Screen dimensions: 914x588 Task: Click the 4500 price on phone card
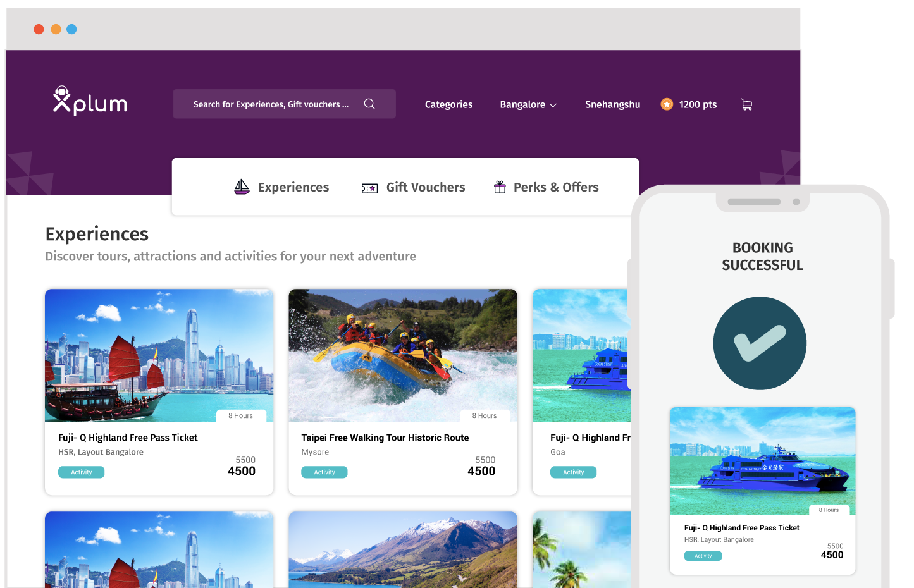[832, 555]
